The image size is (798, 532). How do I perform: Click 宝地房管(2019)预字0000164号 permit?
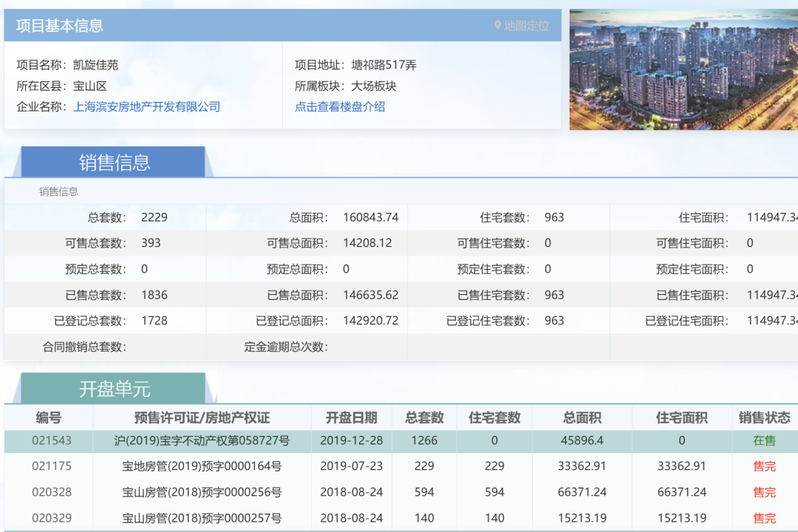[202, 466]
